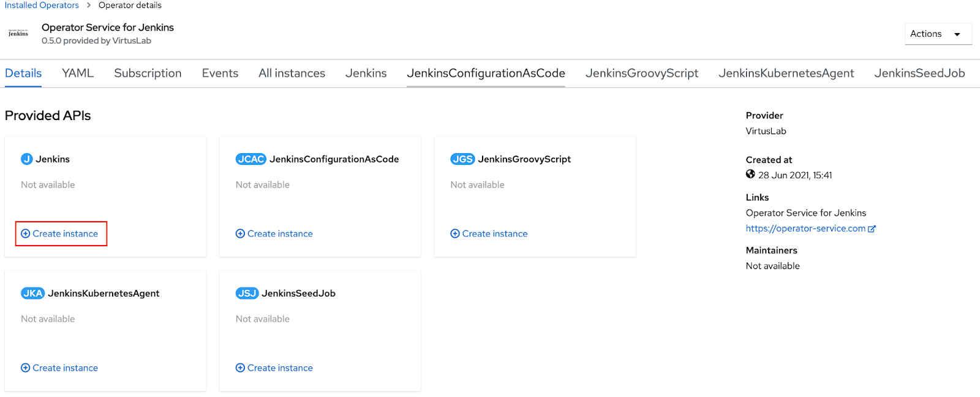Open the YAML tab
The height and width of the screenshot is (397, 980).
[78, 73]
